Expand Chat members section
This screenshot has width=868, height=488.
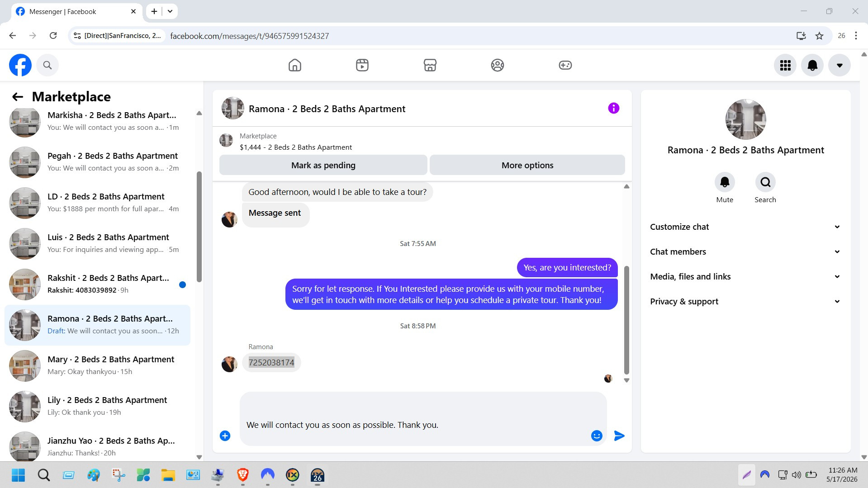(745, 252)
